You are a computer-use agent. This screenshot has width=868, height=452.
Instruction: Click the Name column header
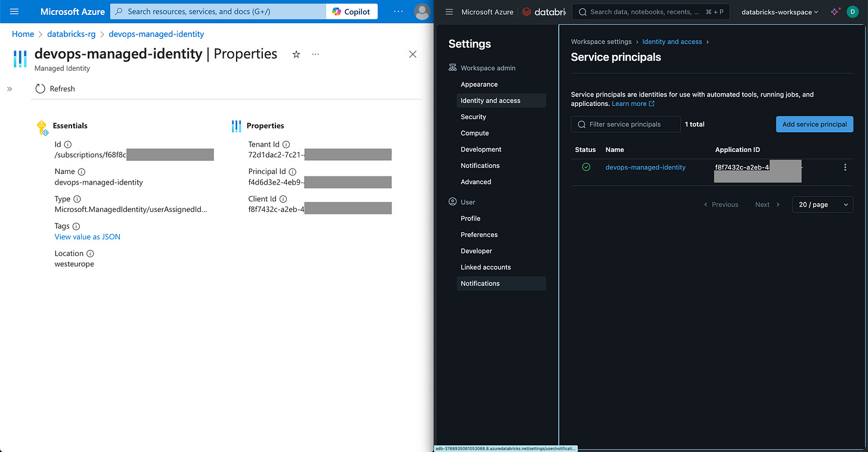click(615, 149)
